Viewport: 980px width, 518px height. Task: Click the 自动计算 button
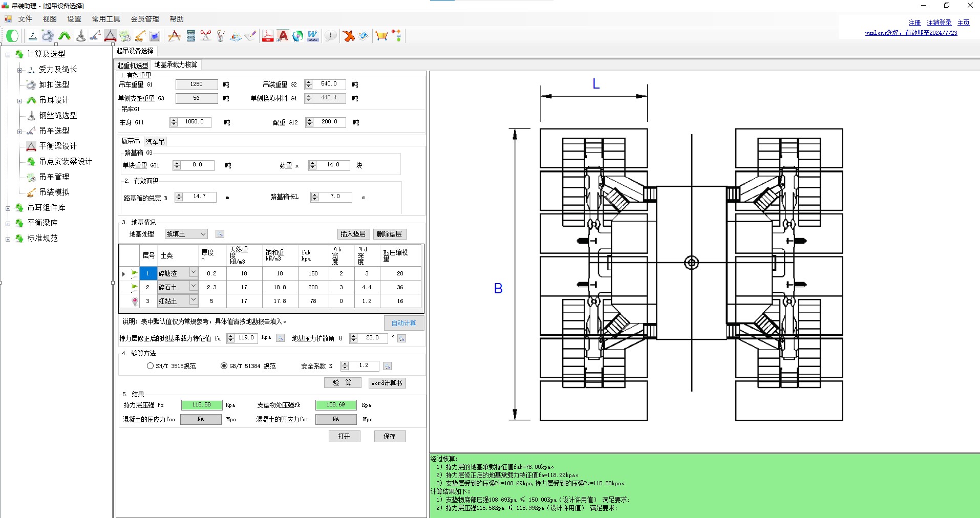pyautogui.click(x=404, y=323)
